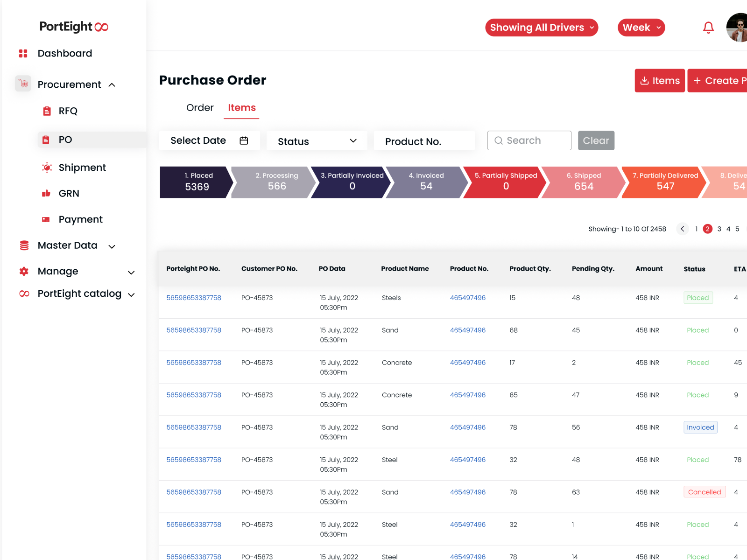
Task: Switch to the Order tab
Action: click(x=200, y=108)
